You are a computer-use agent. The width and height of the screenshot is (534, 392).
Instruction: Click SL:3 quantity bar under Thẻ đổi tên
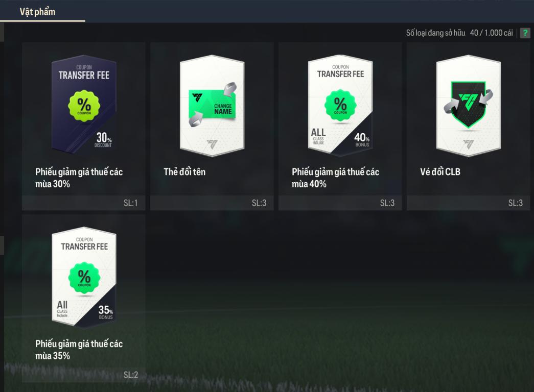point(212,203)
